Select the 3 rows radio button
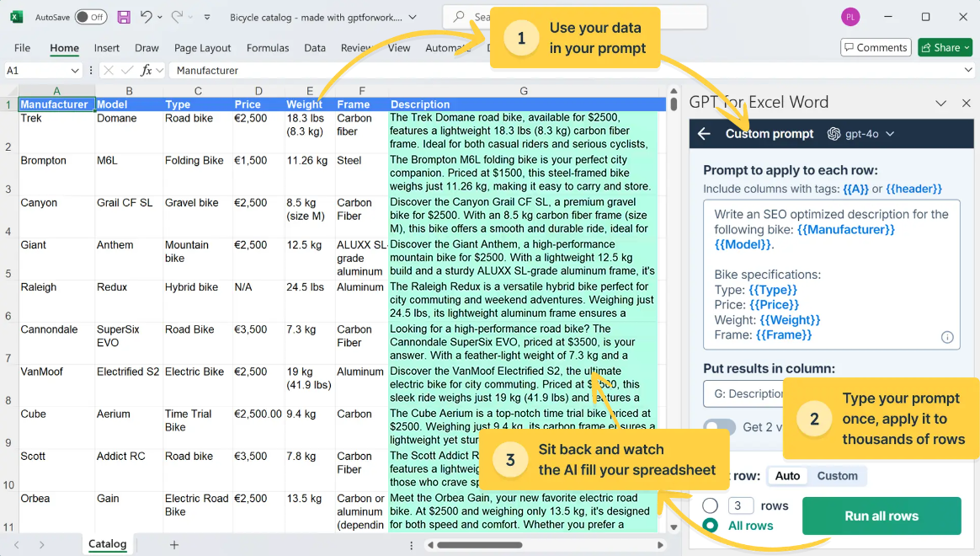The width and height of the screenshot is (980, 556). 710,505
